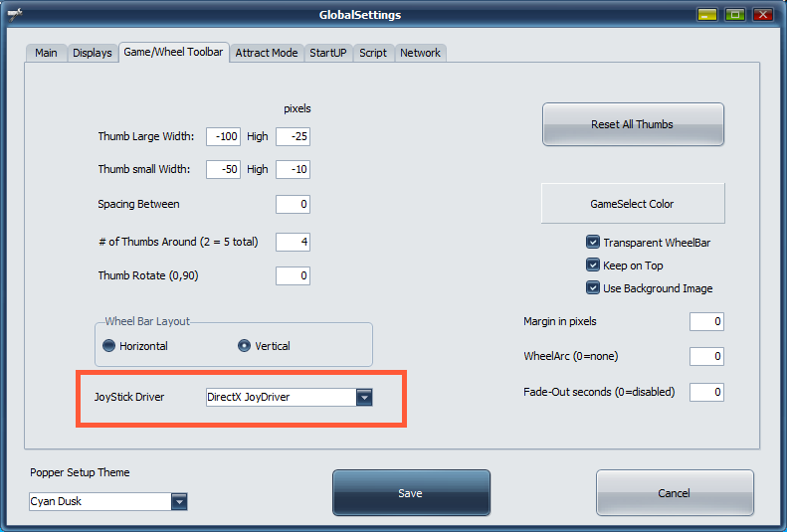Maximize the GlobalSettings window
The height and width of the screenshot is (532, 787).
pyautogui.click(x=734, y=15)
